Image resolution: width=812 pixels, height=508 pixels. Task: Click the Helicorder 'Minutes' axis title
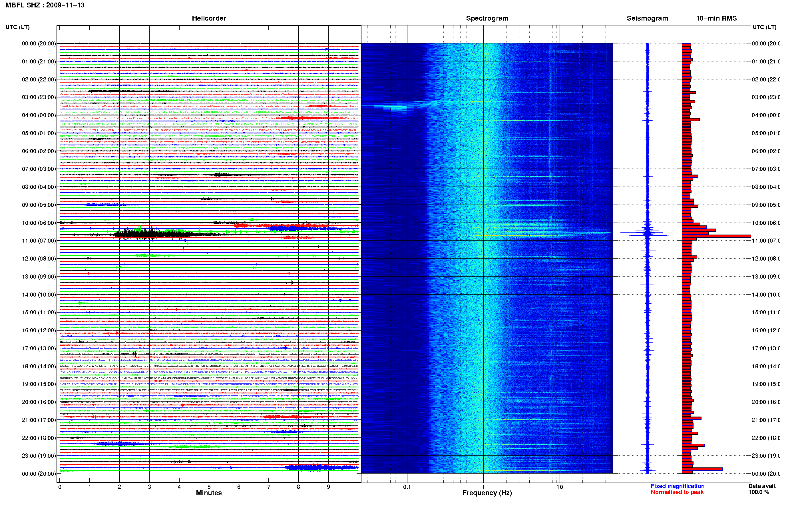[x=209, y=493]
